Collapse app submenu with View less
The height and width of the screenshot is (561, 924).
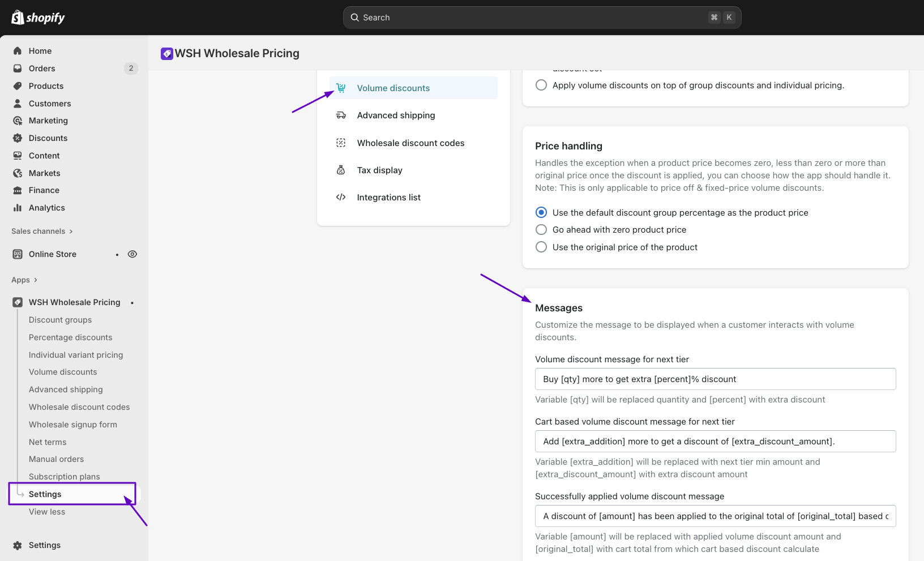[47, 512]
